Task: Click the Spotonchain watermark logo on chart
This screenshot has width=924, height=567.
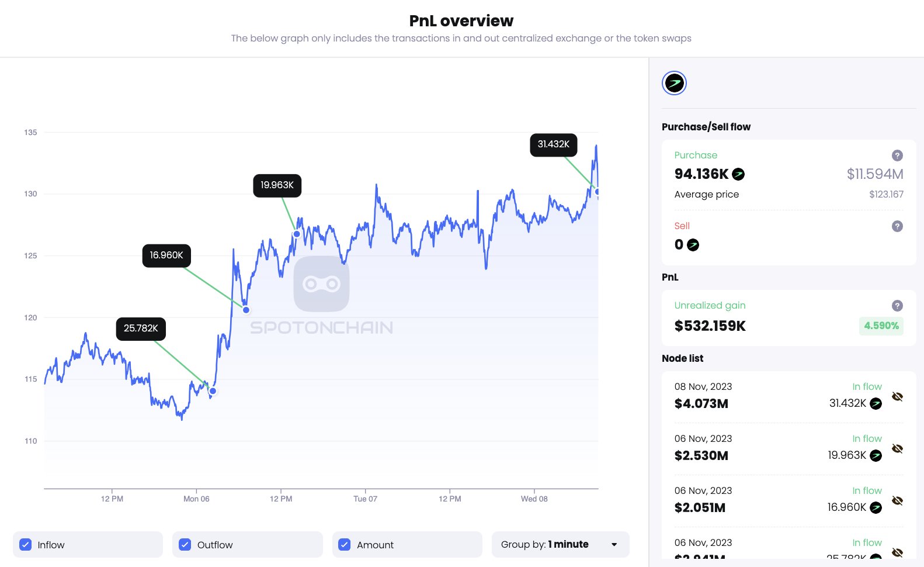Action: click(x=321, y=284)
